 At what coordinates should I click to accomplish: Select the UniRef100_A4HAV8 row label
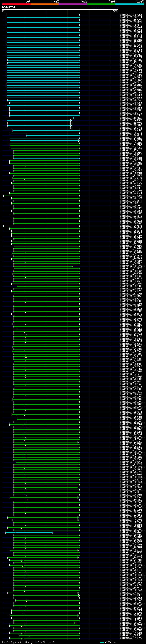[x=131, y=638]
